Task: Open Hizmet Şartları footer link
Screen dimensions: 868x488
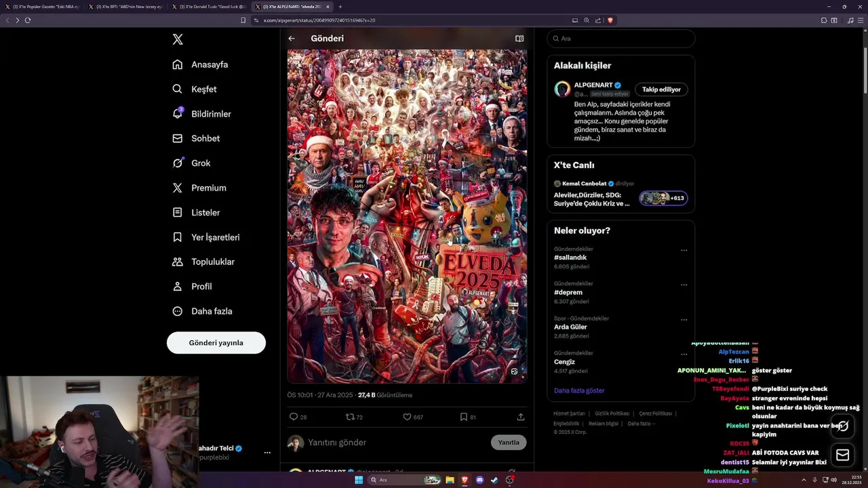Action: pos(569,413)
